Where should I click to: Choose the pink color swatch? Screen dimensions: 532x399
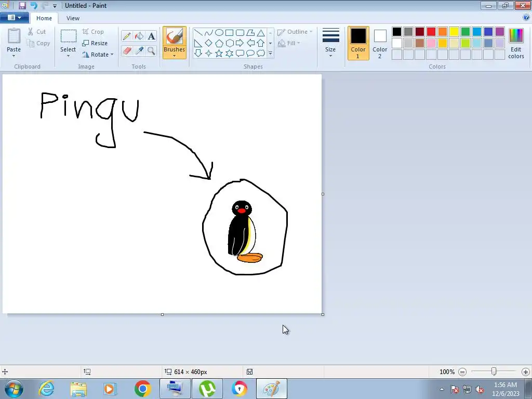[431, 43]
